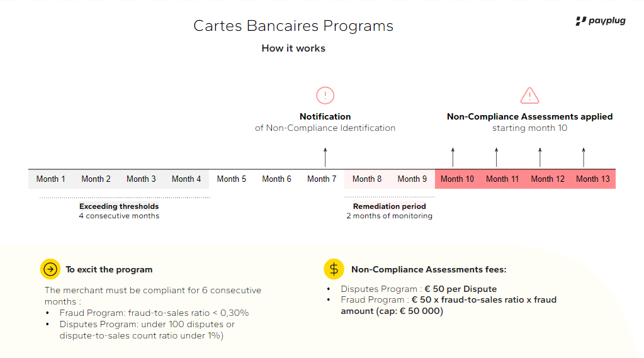This screenshot has width=644, height=358.
Task: Click the Exceeding thresholds label
Action: coord(119,206)
